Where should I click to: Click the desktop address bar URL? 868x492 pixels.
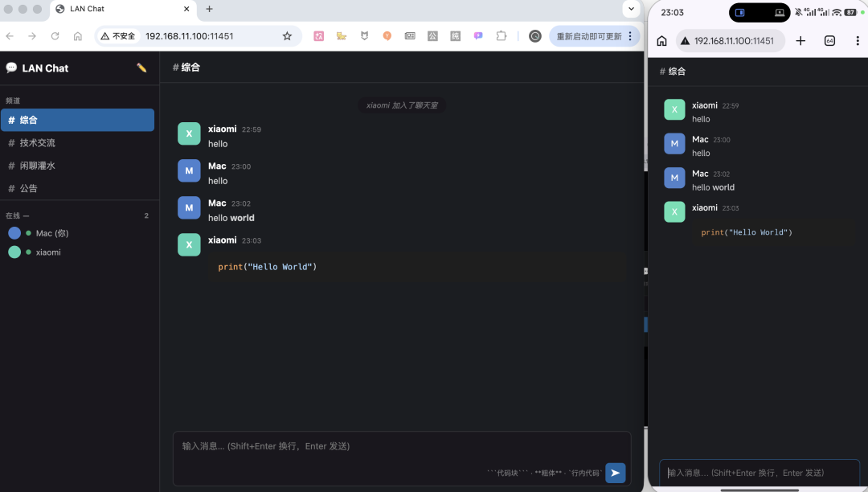(x=190, y=36)
